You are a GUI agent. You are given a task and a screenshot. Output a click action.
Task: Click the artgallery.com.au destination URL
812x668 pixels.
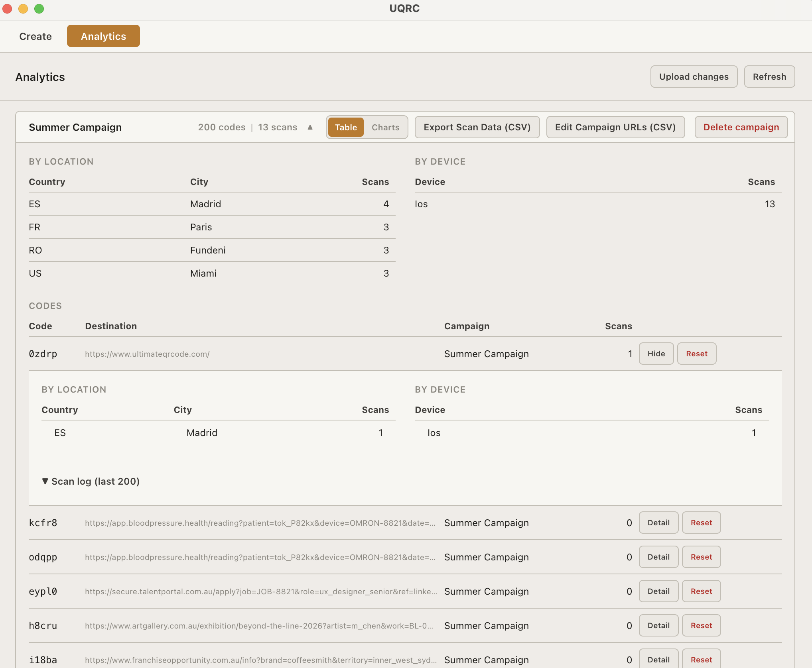coord(259,626)
